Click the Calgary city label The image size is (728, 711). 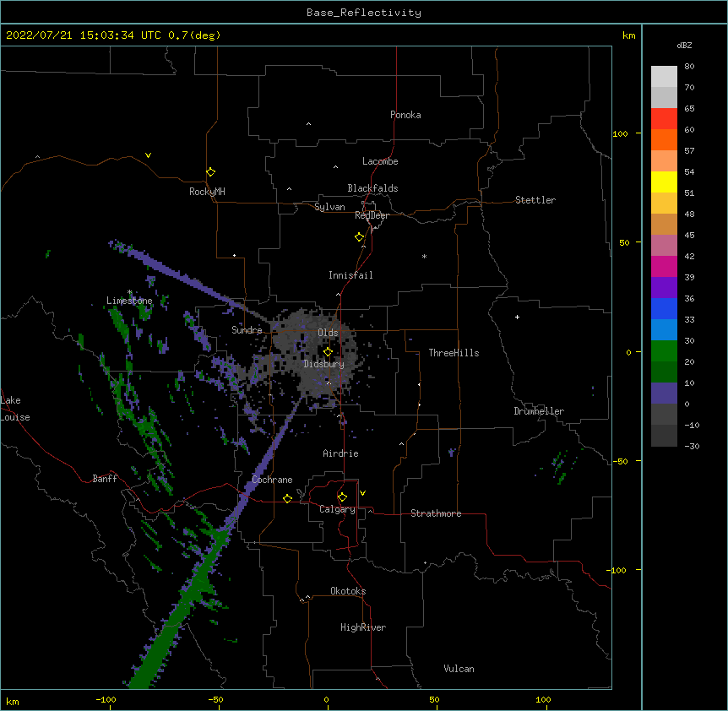pyautogui.click(x=337, y=509)
